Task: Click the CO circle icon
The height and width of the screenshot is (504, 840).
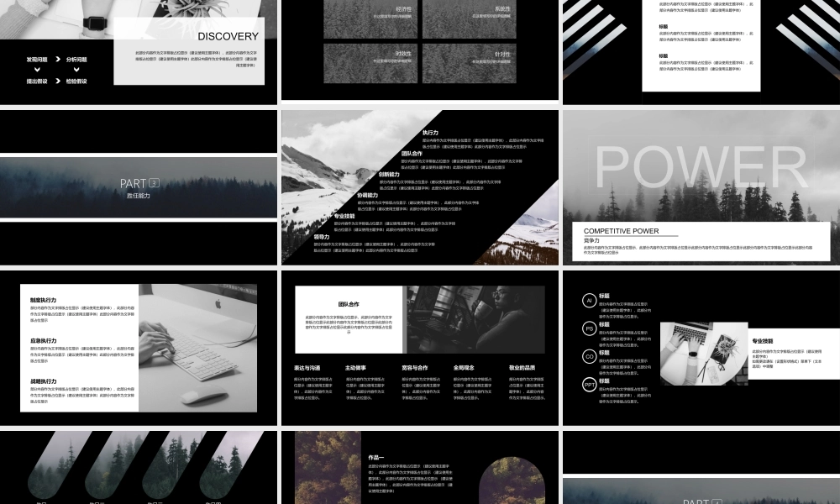Action: (x=590, y=356)
